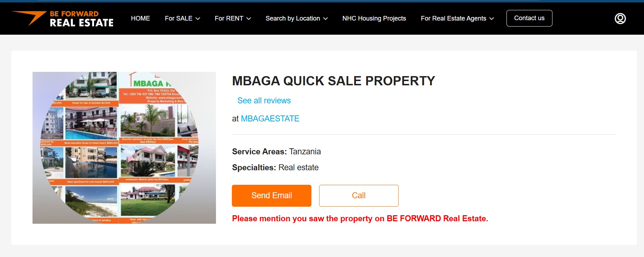
Task: Click the orange BE FORWARD arrow logo
Action: [30, 17]
